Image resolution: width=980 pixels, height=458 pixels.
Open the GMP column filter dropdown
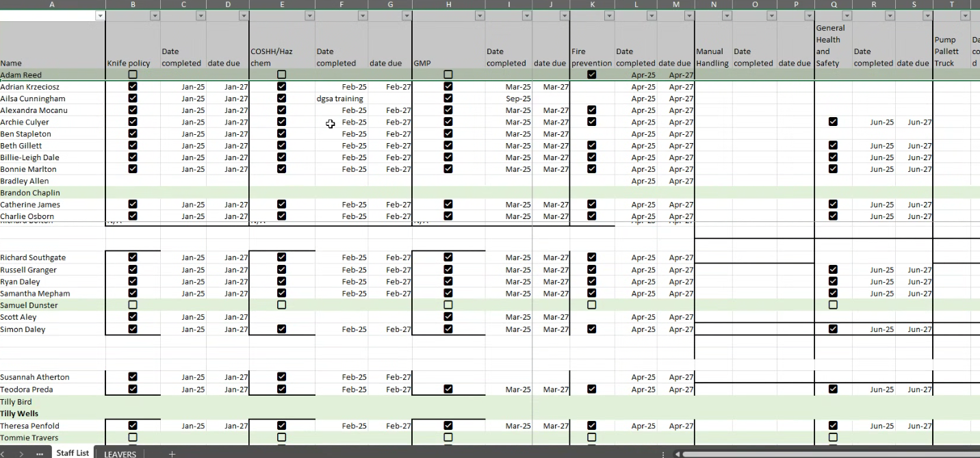pyautogui.click(x=479, y=16)
